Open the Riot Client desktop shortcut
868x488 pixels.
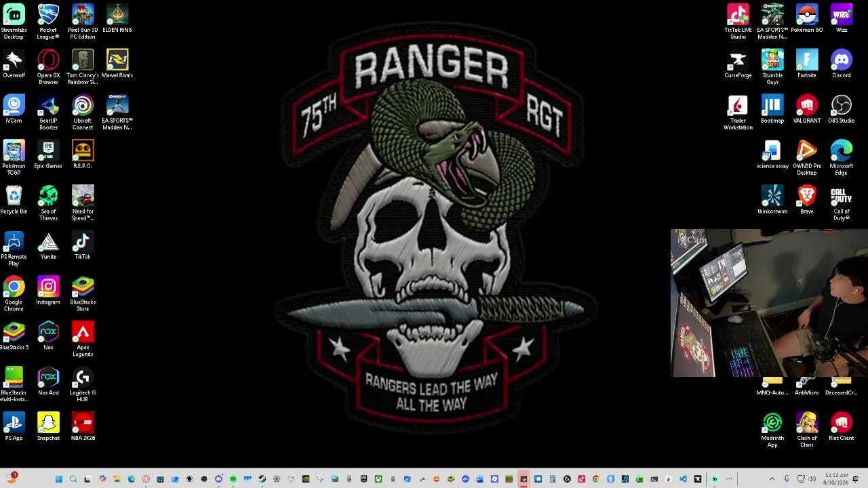click(842, 428)
